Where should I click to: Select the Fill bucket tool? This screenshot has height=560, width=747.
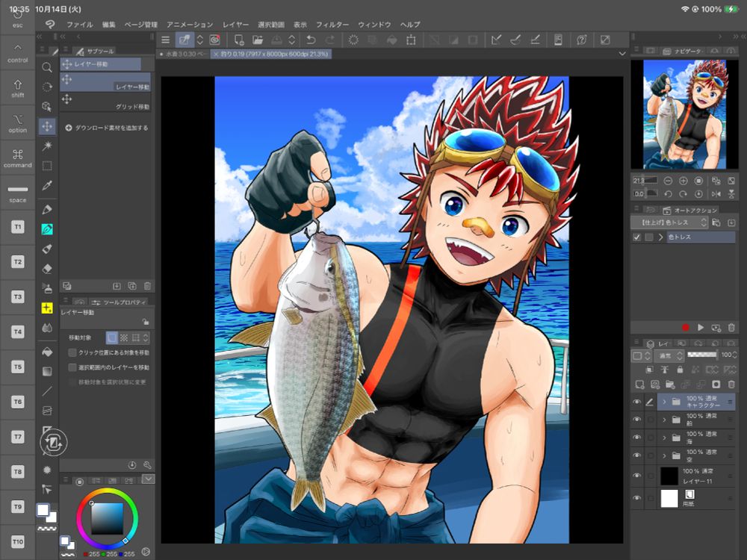pos(46,352)
